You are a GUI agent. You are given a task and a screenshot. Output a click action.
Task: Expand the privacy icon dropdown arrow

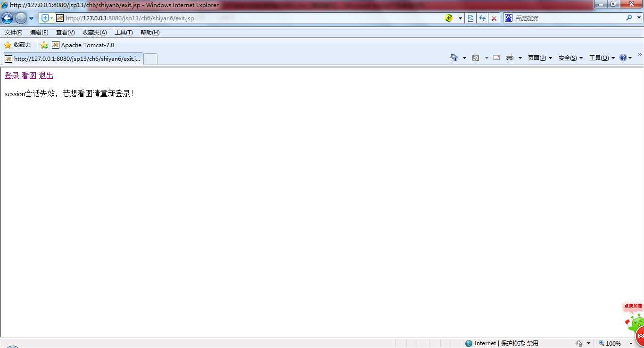coord(588,344)
